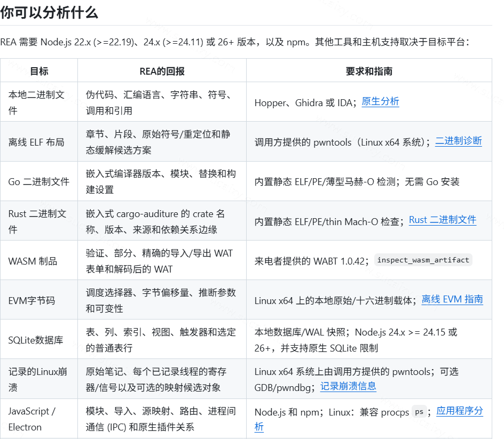
Task: Click the REA 需要 Node.js requirements sentence
Action: 235,42
